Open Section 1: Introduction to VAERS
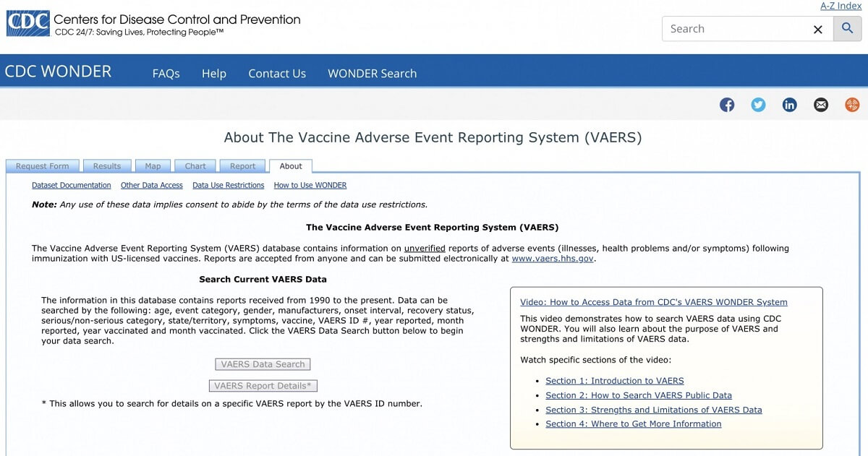The width and height of the screenshot is (868, 456). (x=615, y=381)
